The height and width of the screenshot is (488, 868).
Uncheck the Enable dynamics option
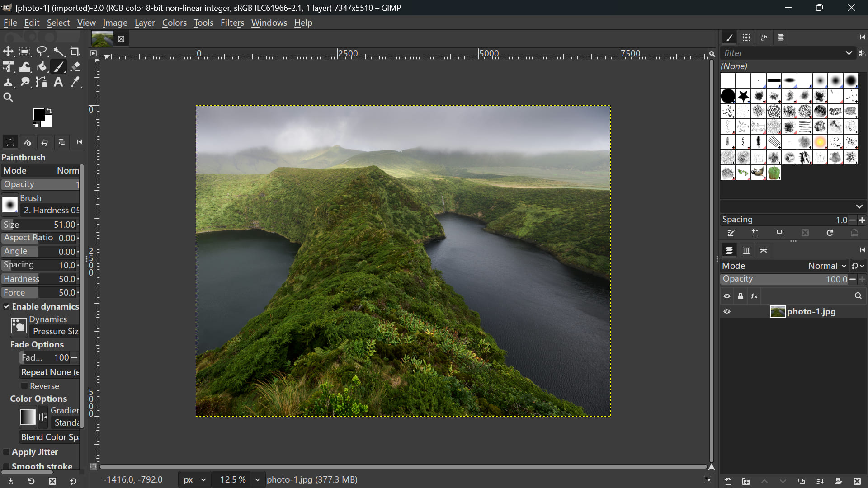pos(7,306)
